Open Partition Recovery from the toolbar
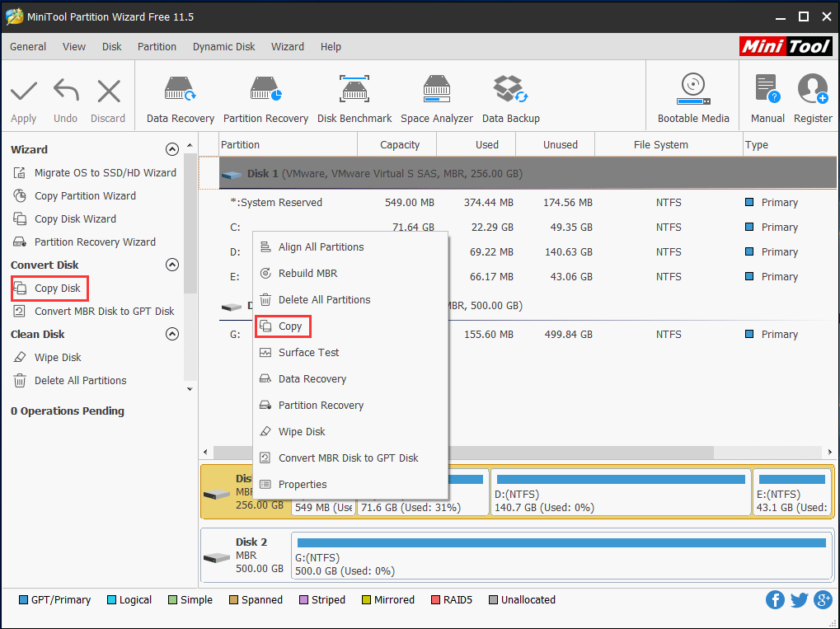 pyautogui.click(x=265, y=95)
